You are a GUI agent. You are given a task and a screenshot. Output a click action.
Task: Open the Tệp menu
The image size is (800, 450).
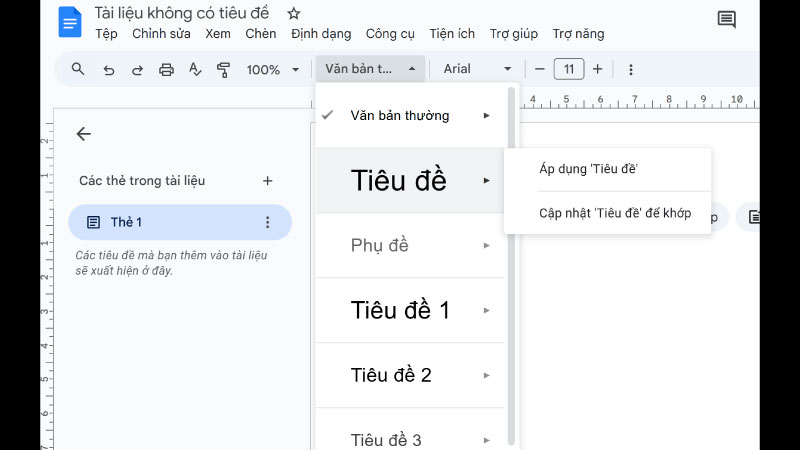click(106, 34)
